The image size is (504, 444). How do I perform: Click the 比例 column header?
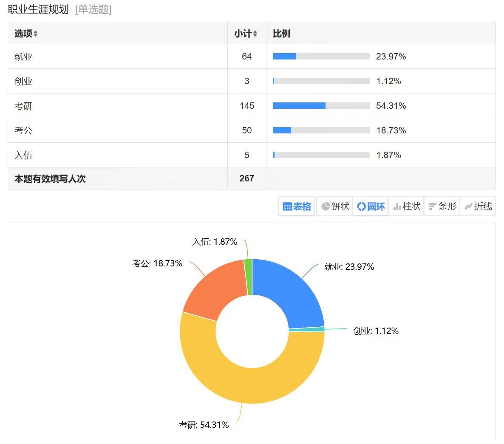281,34
